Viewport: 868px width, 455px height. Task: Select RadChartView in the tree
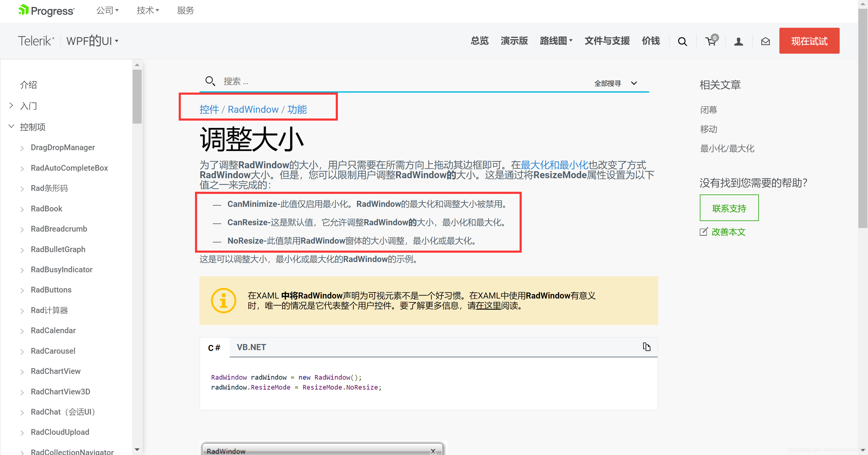(55, 371)
